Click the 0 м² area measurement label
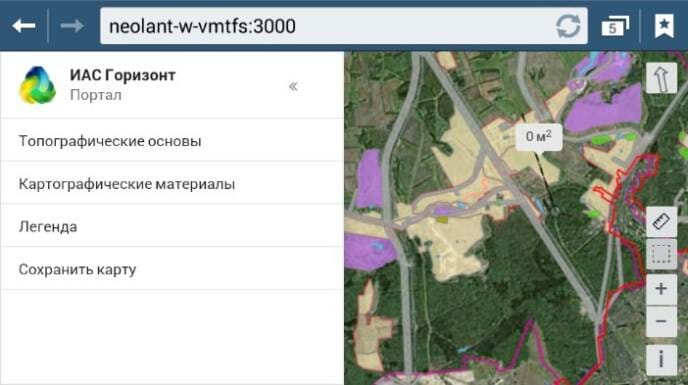This screenshot has width=688, height=385. click(538, 137)
